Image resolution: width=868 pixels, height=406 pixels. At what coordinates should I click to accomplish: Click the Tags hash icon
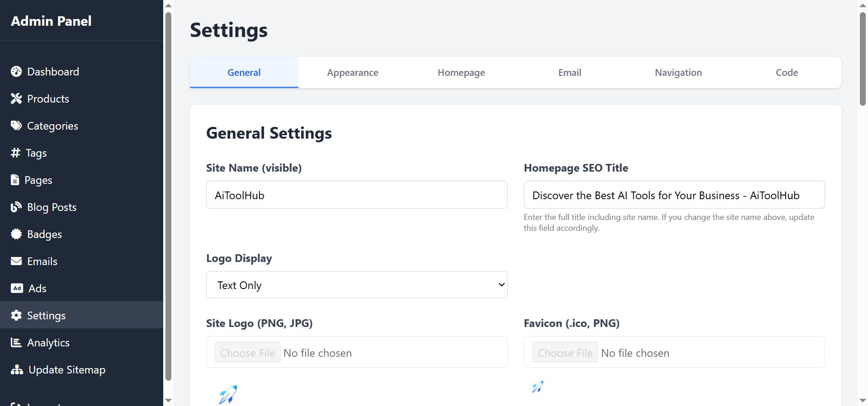tap(15, 153)
